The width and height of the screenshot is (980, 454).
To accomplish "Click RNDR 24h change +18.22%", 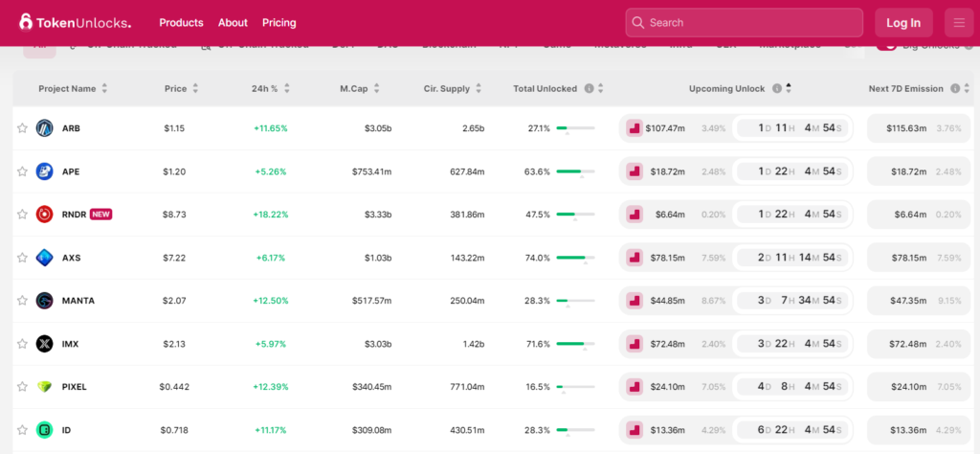I will (271, 215).
